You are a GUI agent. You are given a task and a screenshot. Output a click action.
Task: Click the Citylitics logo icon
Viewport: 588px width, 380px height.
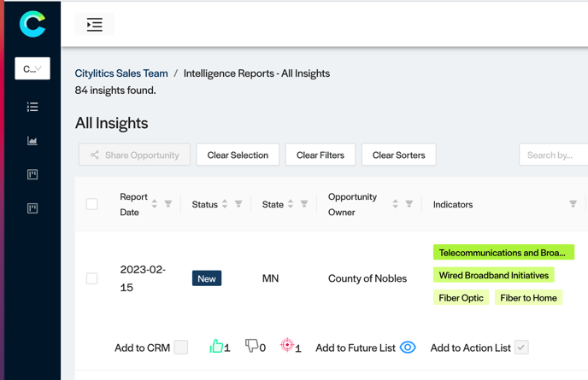(32, 24)
